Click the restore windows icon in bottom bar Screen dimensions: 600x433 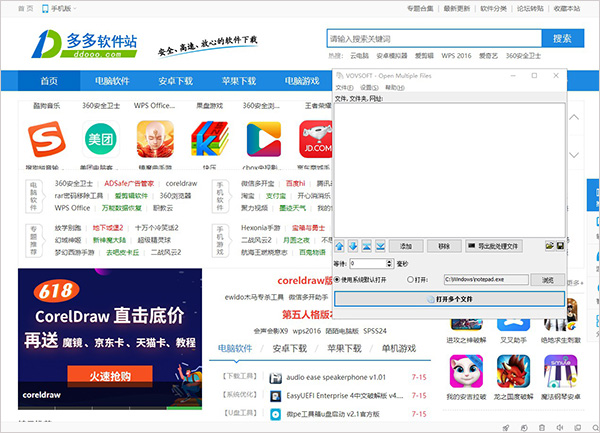tap(578, 428)
